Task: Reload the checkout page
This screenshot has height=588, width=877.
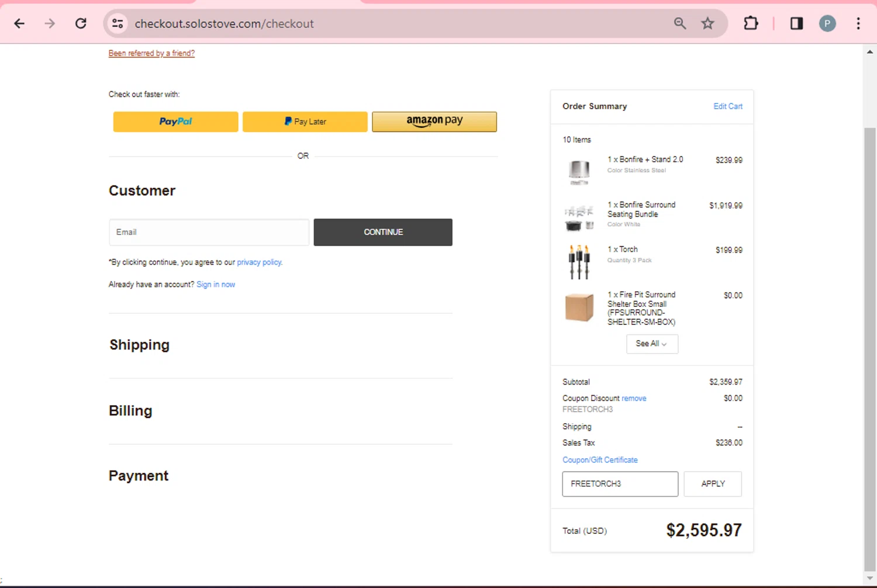Action: click(x=81, y=23)
